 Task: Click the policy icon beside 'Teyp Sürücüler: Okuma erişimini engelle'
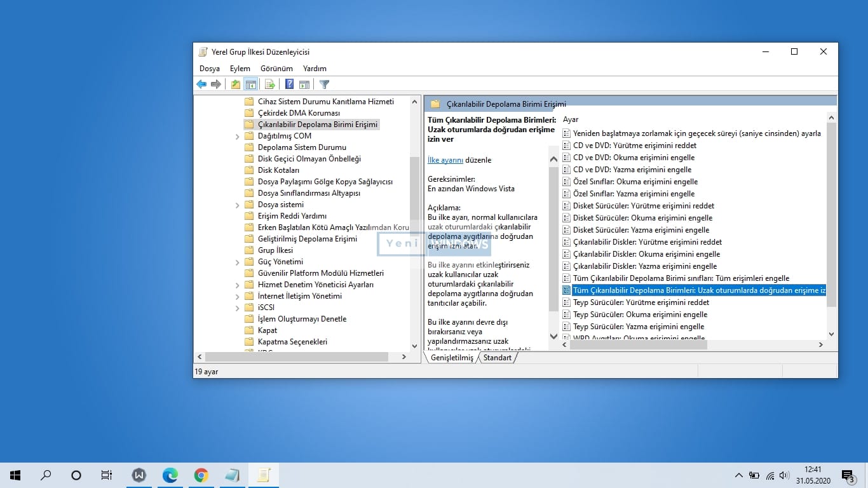(x=567, y=315)
